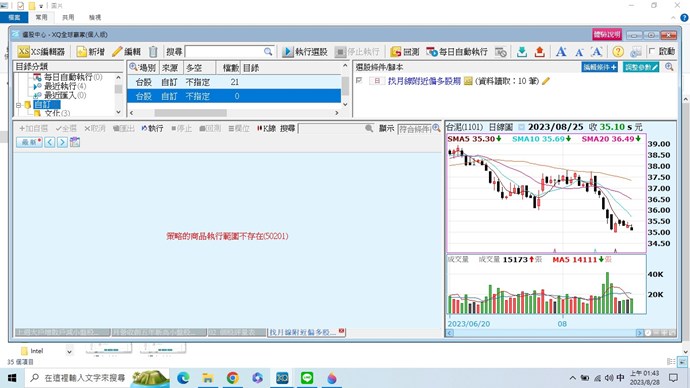Open the 檢視 ribbon tab in Explorer
The height and width of the screenshot is (388, 690).
pos(95,17)
